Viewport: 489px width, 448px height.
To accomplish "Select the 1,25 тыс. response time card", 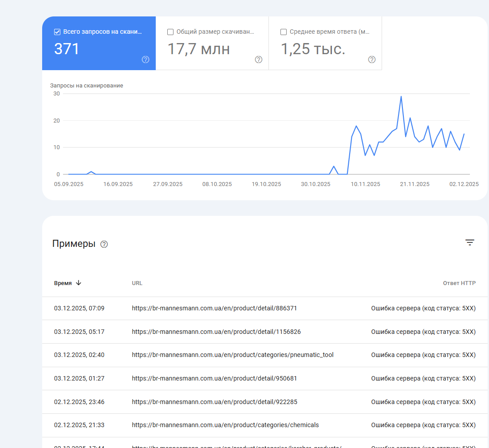I will pyautogui.click(x=325, y=43).
